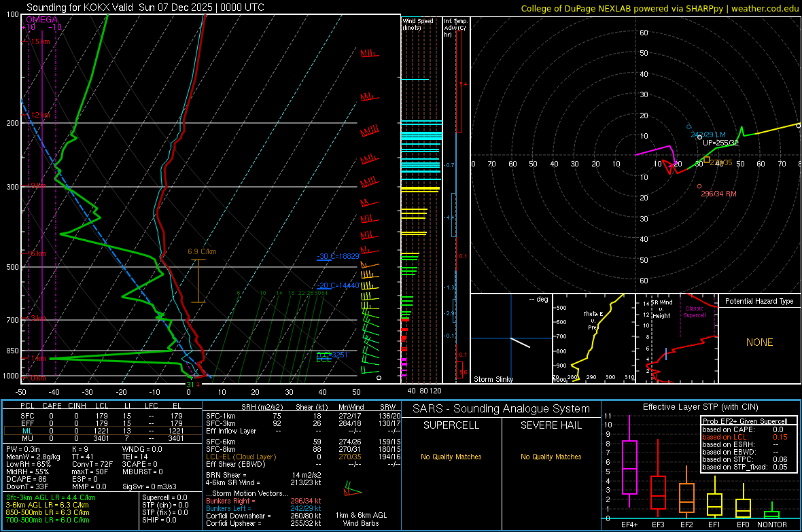Screen dimensions: 802x532
Task: Click the 'Potential Hazard Type' header
Action: click(x=759, y=301)
